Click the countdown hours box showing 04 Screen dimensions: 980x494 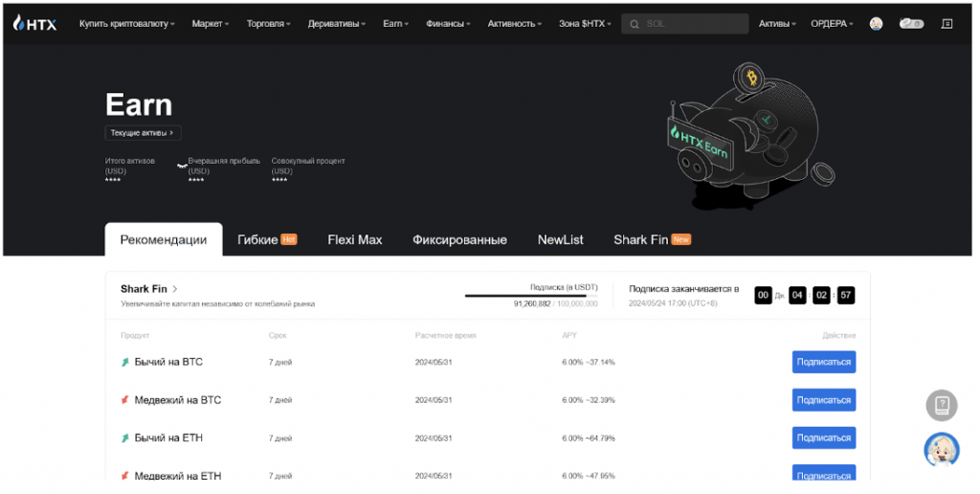[797, 295]
